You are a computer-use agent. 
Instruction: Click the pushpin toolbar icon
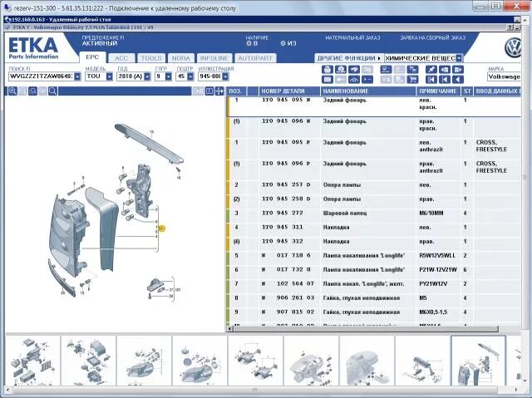[x=431, y=70]
